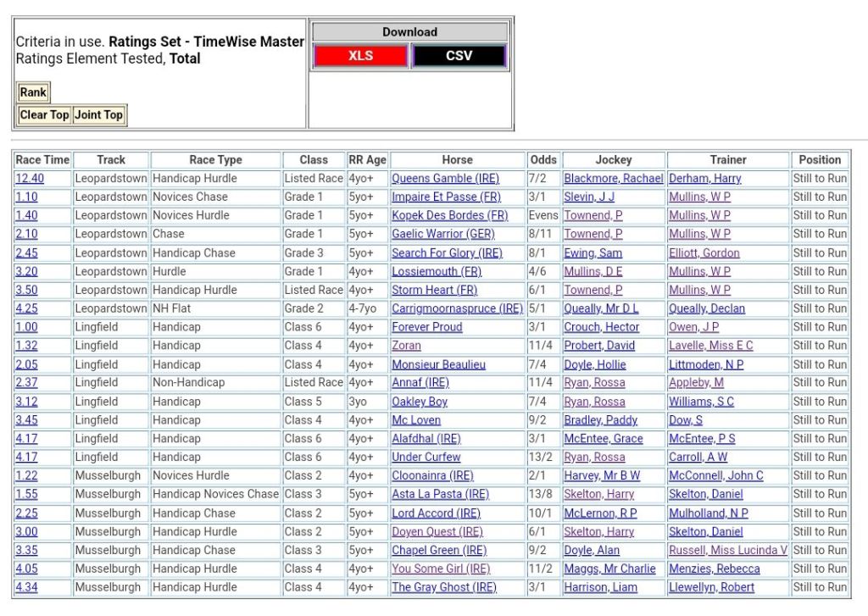Open horse Queens Gamble (IRE) link
This screenshot has width=868, height=616.
click(445, 179)
